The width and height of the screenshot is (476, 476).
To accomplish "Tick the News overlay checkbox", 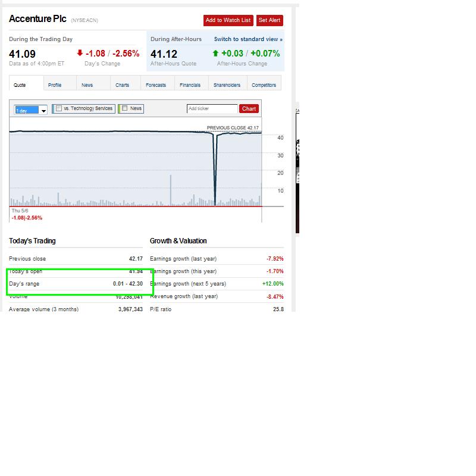I will point(125,108).
